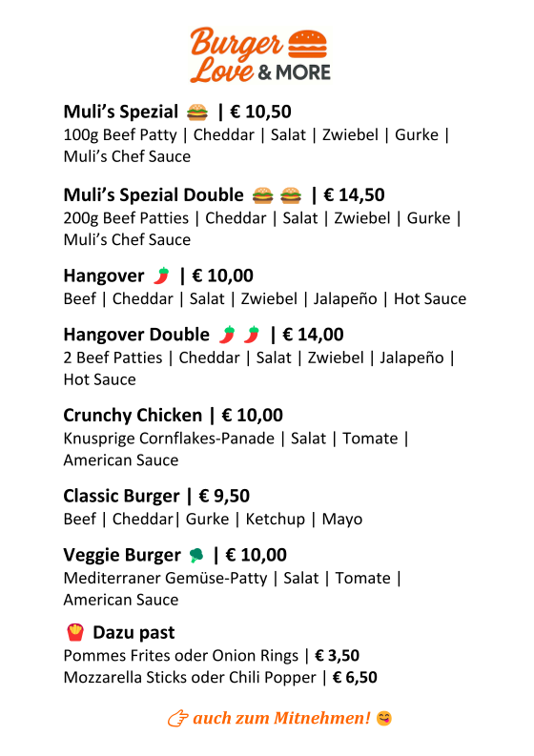Click the chili pepper icon next to Hangover
The image size is (534, 756).
pyautogui.click(x=162, y=276)
